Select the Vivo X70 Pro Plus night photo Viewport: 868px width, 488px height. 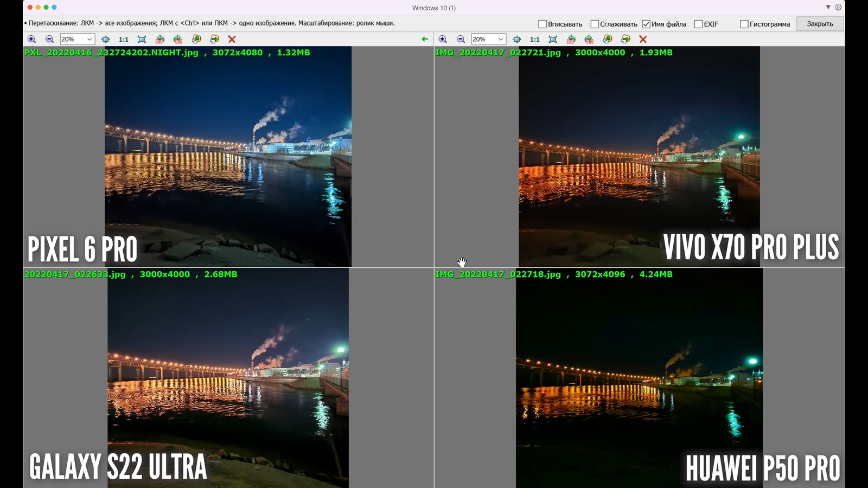point(639,156)
